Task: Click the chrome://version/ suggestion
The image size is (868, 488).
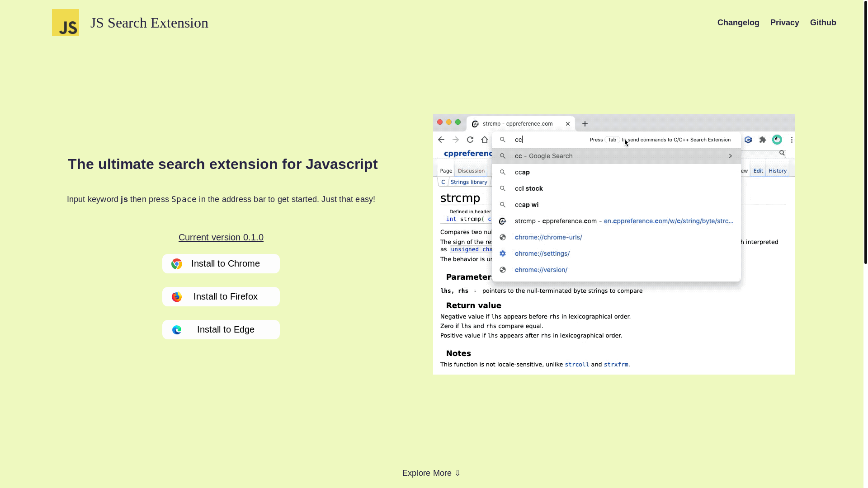Action: [616, 270]
